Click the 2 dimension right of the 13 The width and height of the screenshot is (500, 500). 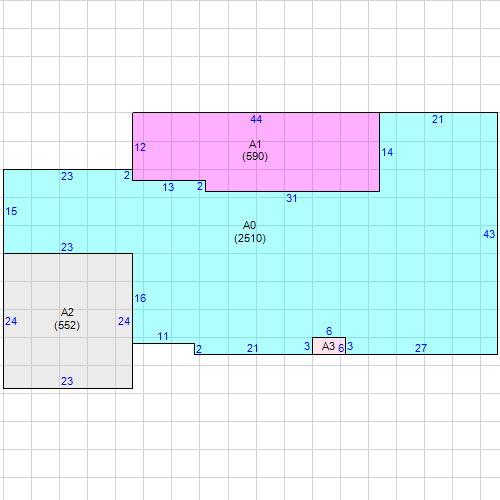[x=200, y=186]
